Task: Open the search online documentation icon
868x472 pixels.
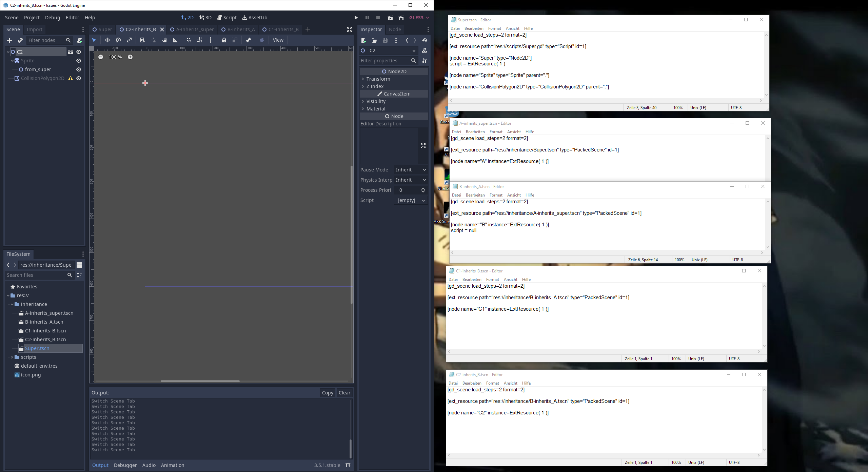Action: point(425,51)
